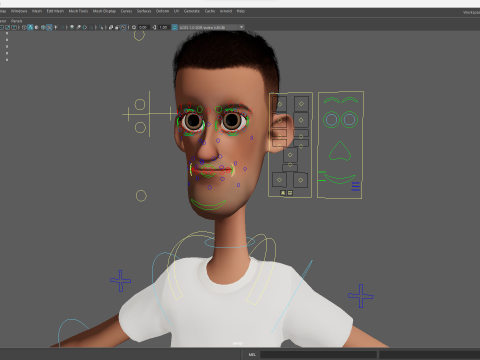Screen dimensions: 480x360
Task: Open the Surfaces menu
Action: pos(144,11)
